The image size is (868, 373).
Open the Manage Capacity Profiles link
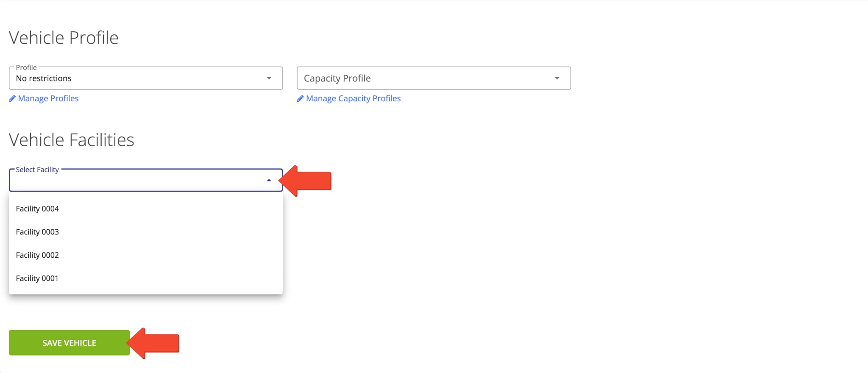click(x=353, y=98)
